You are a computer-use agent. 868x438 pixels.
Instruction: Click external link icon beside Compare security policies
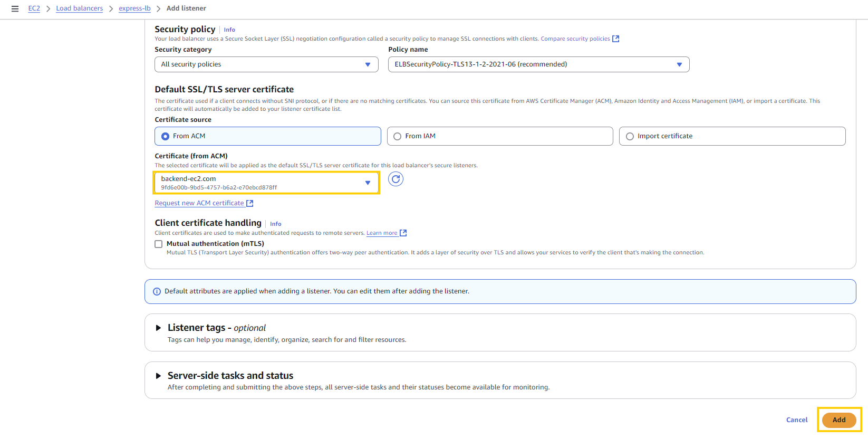(x=615, y=39)
